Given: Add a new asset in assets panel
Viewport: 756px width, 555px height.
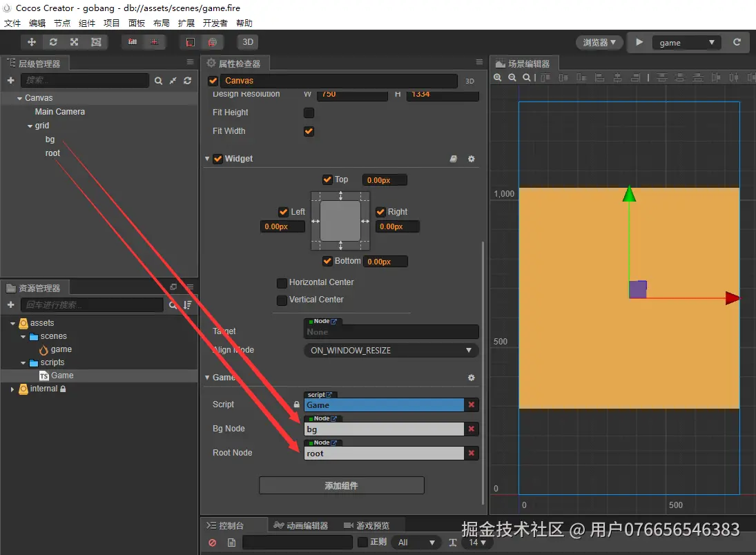Looking at the screenshot, I should click(10, 304).
